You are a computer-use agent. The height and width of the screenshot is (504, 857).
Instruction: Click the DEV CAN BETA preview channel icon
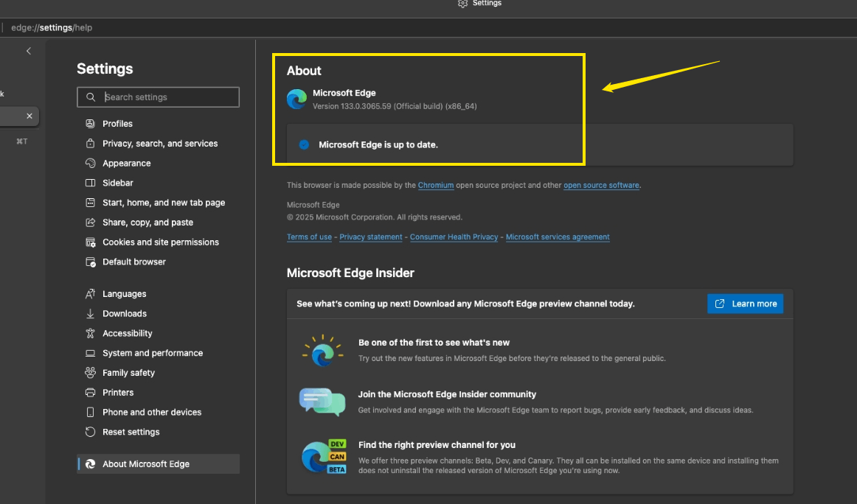coord(324,456)
